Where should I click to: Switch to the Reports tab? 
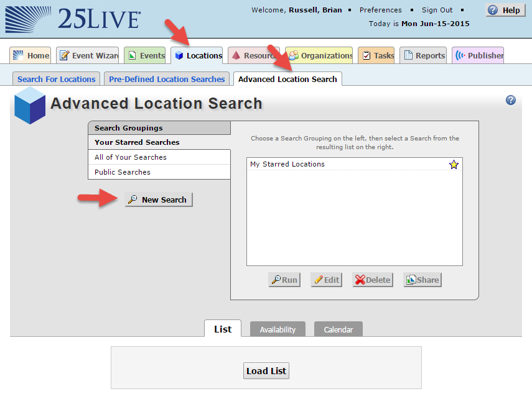[424, 55]
